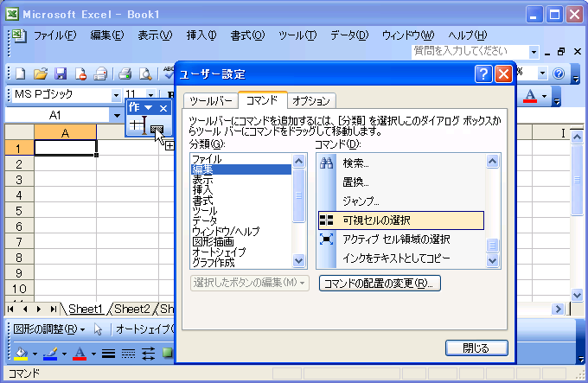Select the コマンド tab
588x383 pixels.
click(x=262, y=100)
